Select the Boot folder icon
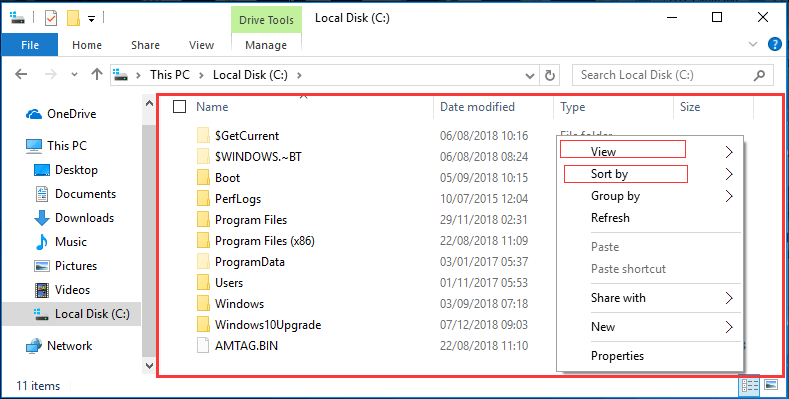Image resolution: width=789 pixels, height=399 pixels. (x=203, y=178)
